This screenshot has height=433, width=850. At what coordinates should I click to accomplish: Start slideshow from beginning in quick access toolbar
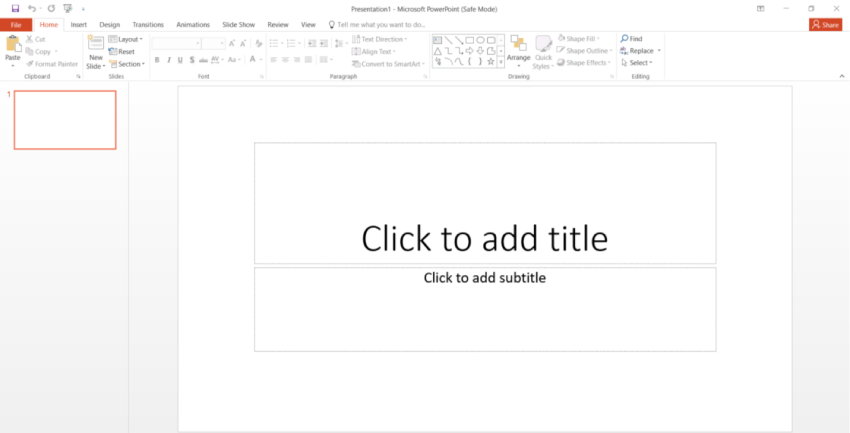(x=67, y=9)
